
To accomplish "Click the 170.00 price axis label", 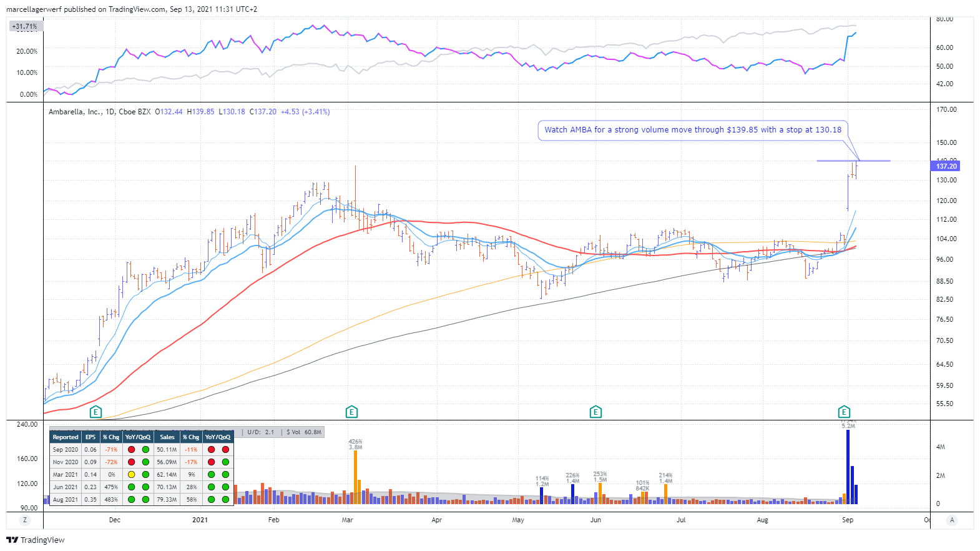I will pos(946,109).
